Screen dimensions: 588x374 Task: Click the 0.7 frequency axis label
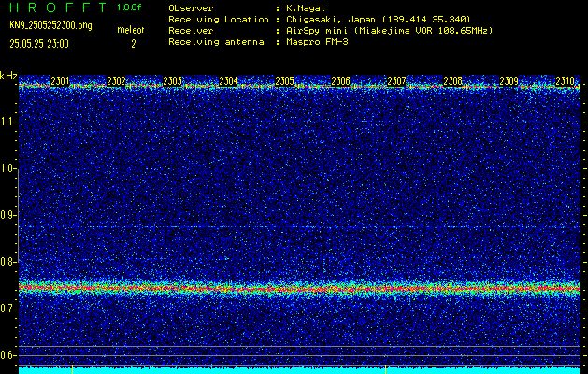7,309
